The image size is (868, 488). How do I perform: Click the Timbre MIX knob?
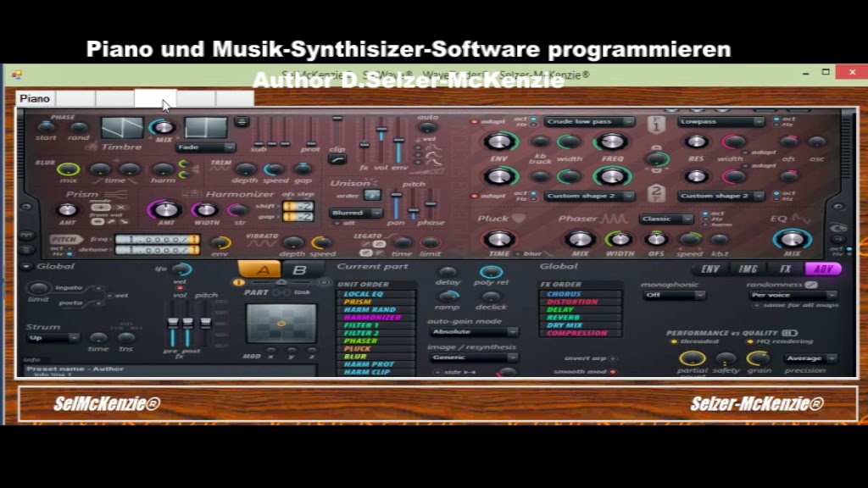point(163,128)
